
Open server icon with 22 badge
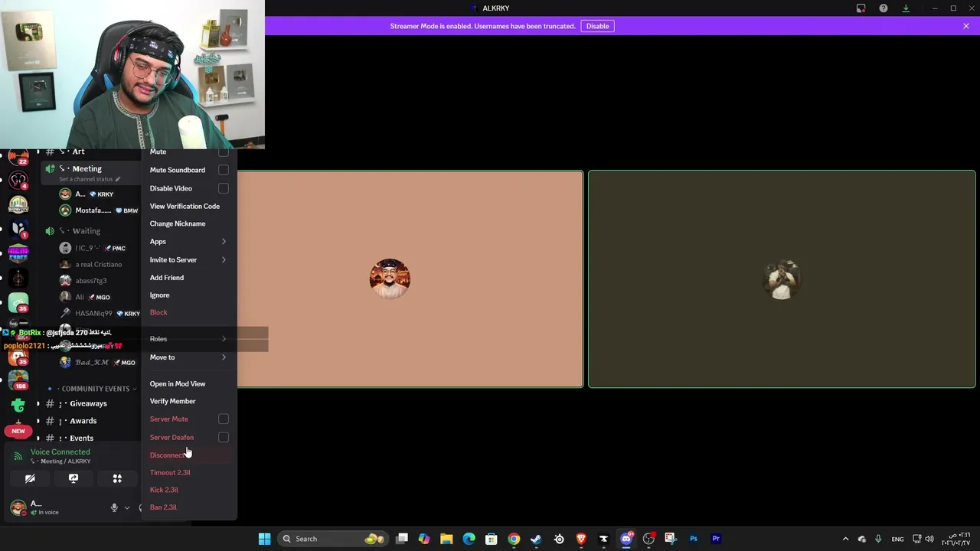(x=18, y=157)
